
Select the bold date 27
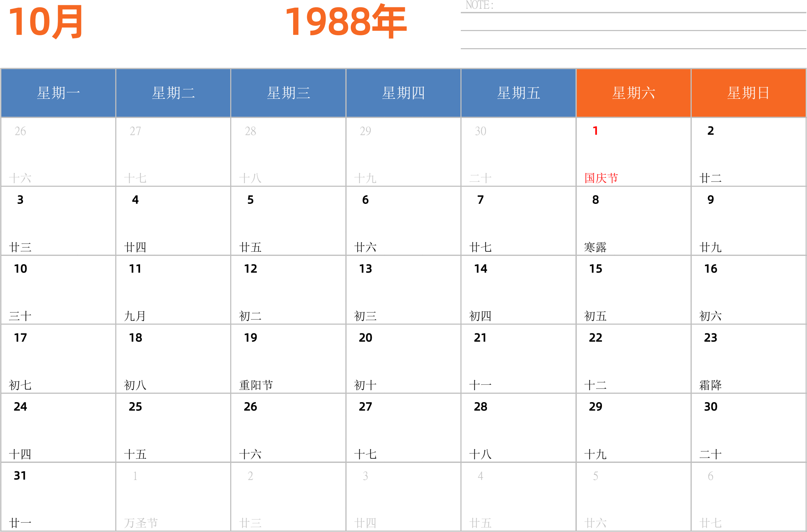[365, 407]
